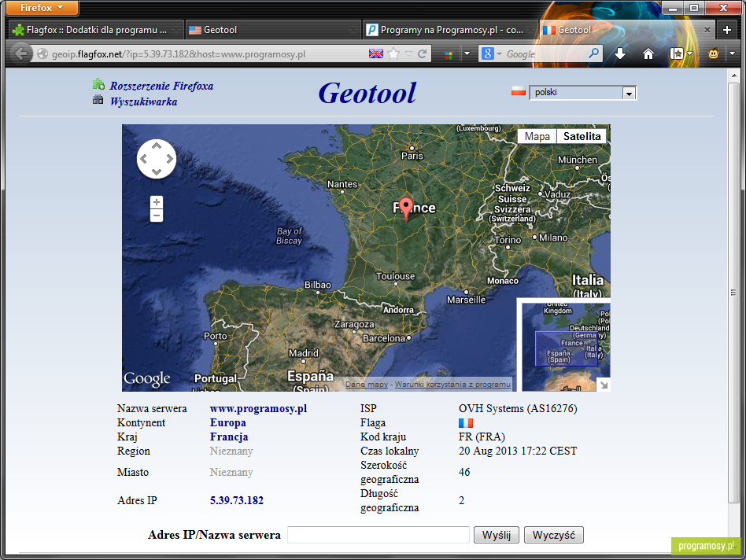Click the globe site identity icon

[x=42, y=54]
